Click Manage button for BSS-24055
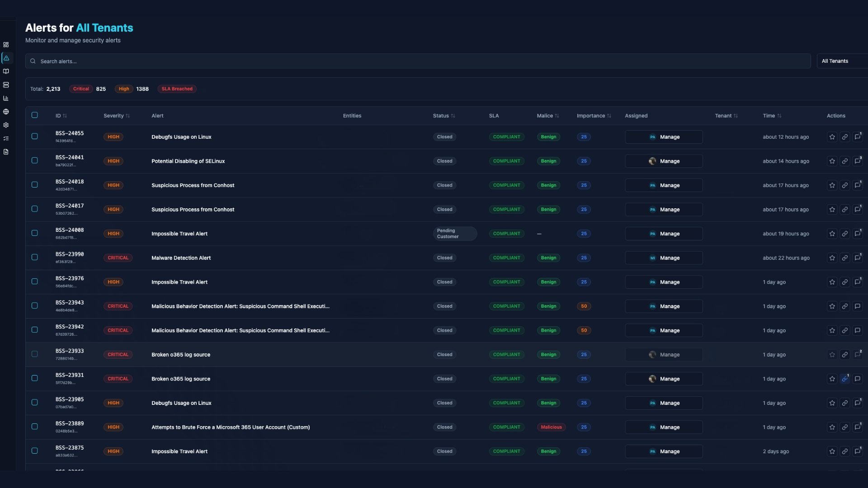The width and height of the screenshot is (868, 488). tap(664, 137)
